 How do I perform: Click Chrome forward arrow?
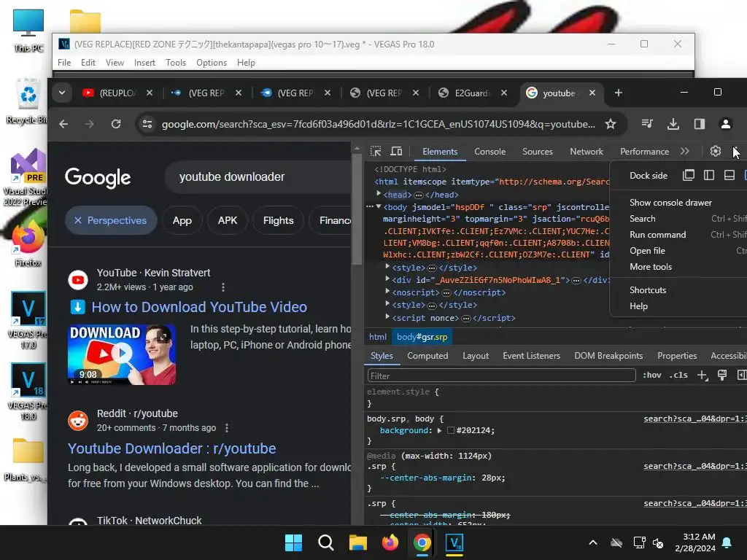90,124
